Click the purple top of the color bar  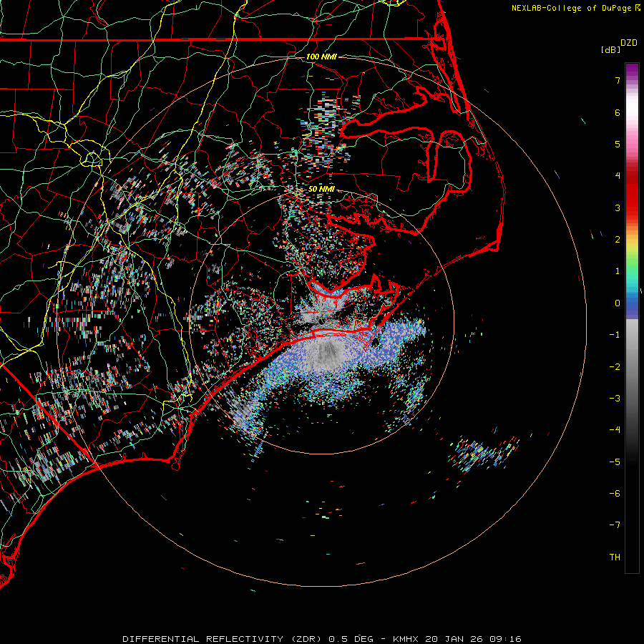coord(632,70)
